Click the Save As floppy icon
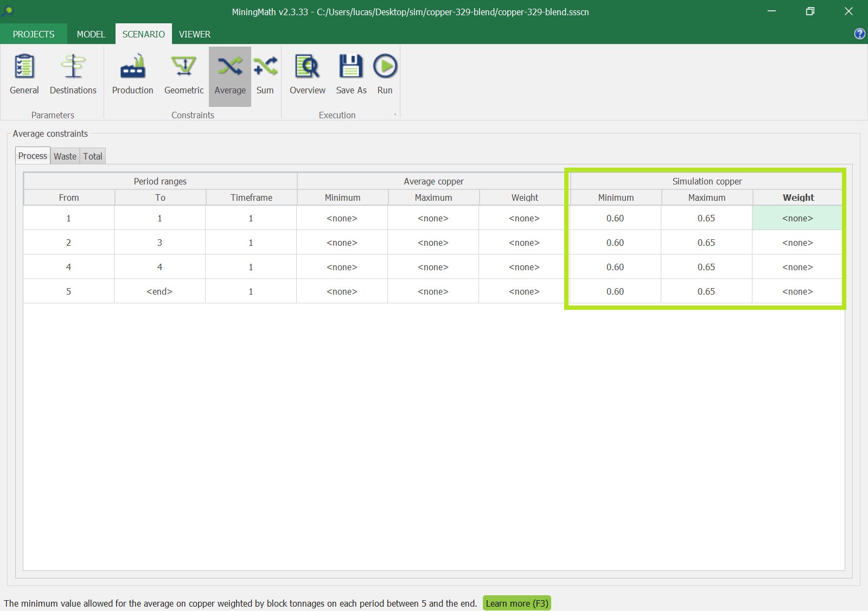The height and width of the screenshot is (611, 868). pos(351,74)
